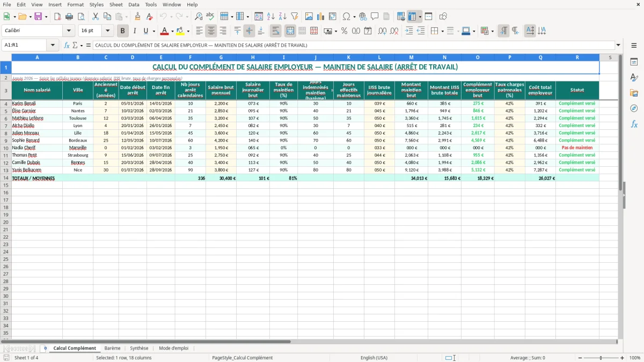Screen dimensions: 644x362
Task: Click the AutoFilter funnel icon
Action: [x=295, y=17]
